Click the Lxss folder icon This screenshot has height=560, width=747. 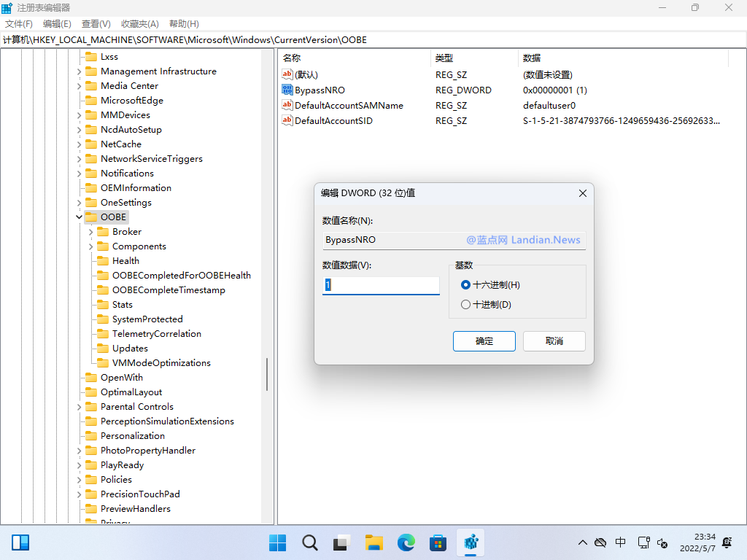91,57
